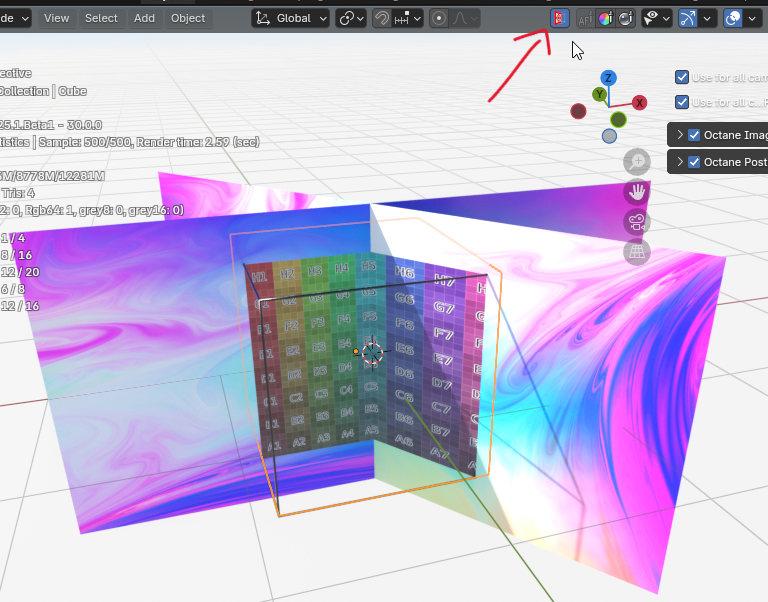Image resolution: width=768 pixels, height=602 pixels.
Task: Open the snapping options dropdown
Action: [x=408, y=19]
